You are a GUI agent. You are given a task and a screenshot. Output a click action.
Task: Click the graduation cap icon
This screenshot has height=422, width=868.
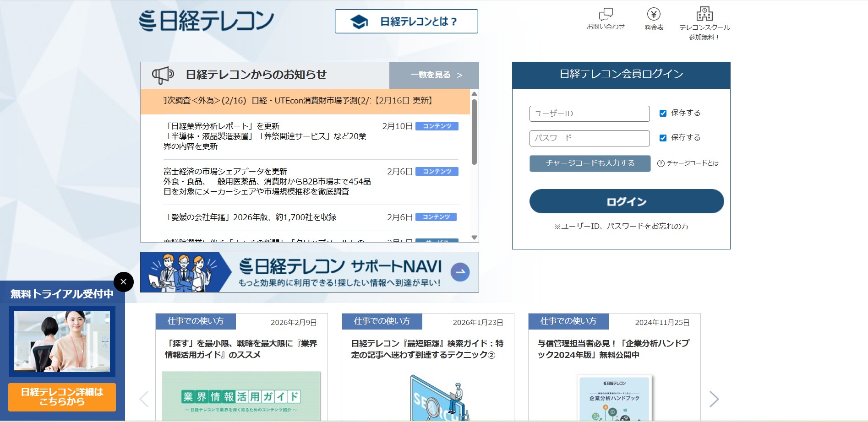point(359,22)
